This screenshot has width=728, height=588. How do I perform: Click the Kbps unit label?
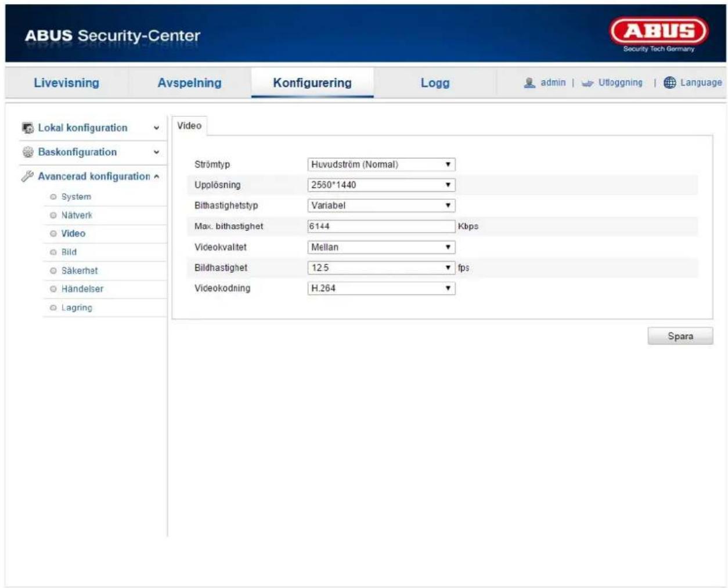click(468, 226)
